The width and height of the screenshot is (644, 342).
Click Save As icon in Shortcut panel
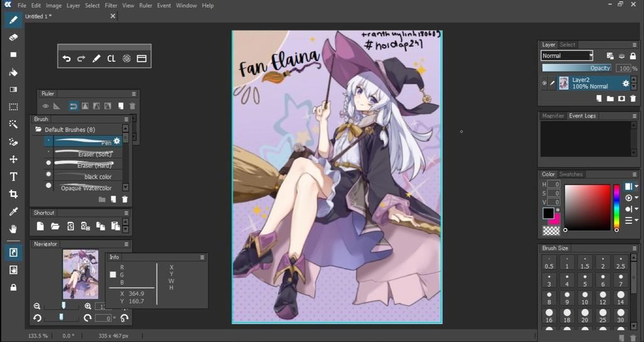click(x=86, y=226)
